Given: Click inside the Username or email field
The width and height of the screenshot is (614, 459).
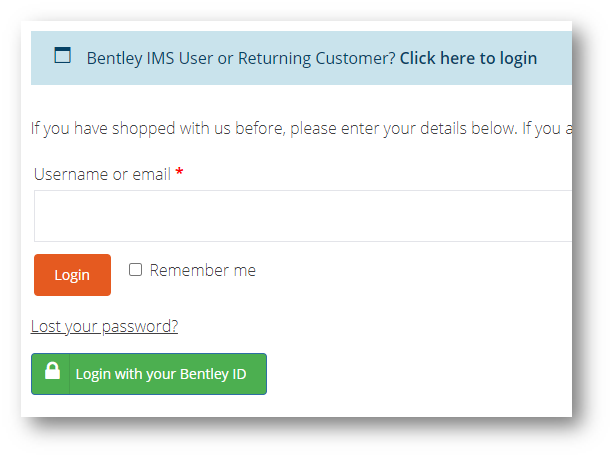Looking at the screenshot, I should click(300, 216).
